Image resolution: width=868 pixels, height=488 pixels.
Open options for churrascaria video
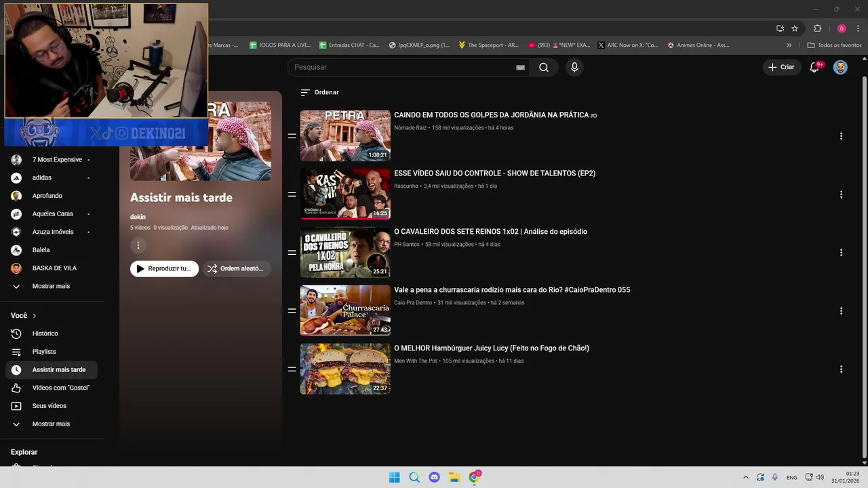pos(841,311)
